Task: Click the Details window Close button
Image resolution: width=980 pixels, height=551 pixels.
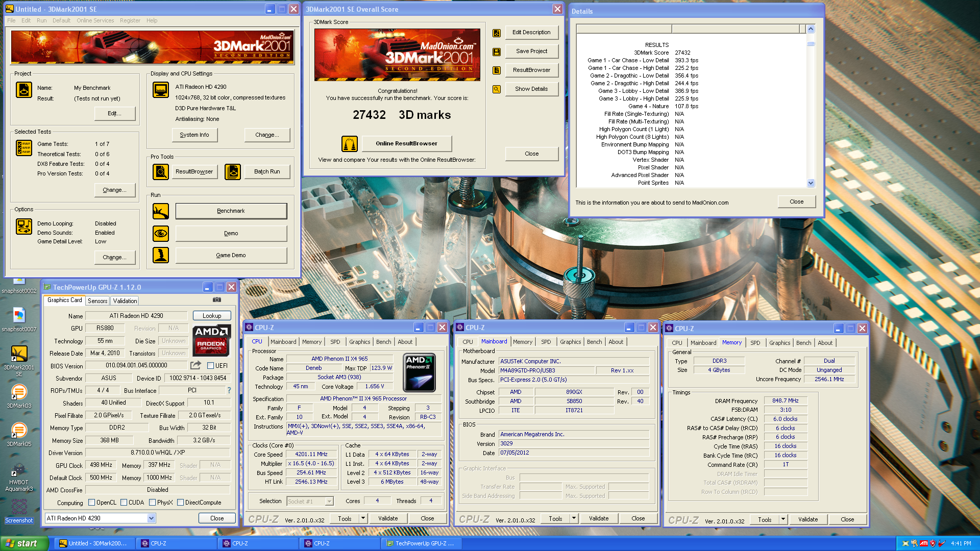Action: (796, 202)
